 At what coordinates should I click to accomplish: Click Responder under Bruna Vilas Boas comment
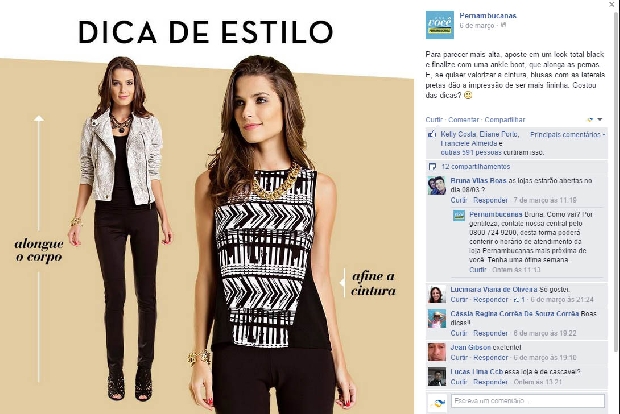tap(490, 200)
